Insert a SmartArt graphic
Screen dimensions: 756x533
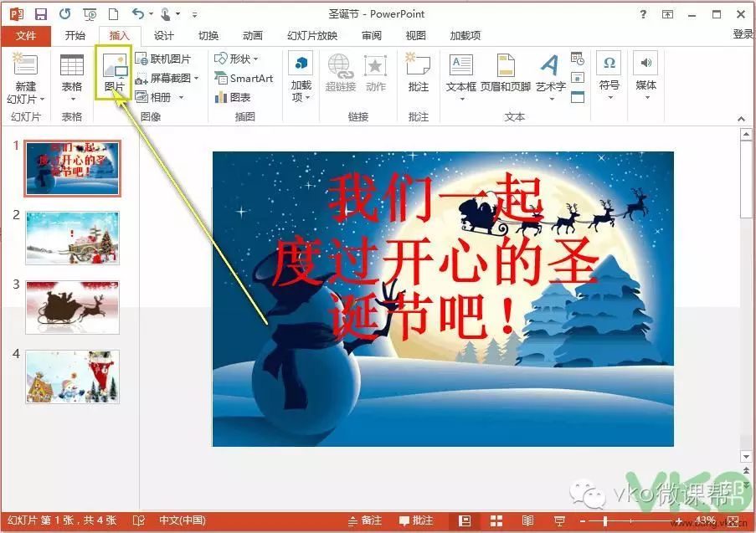(244, 79)
